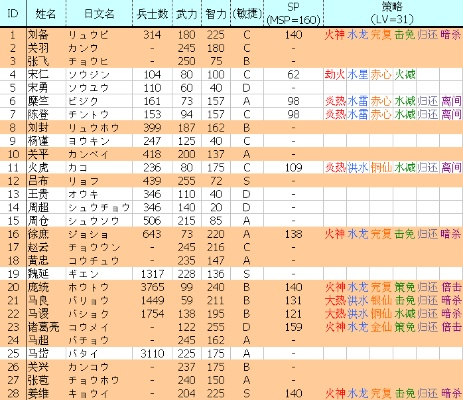This screenshot has width=463, height=400.
Task: Click 武力 value 250 for 张飞
Action: pos(186,61)
